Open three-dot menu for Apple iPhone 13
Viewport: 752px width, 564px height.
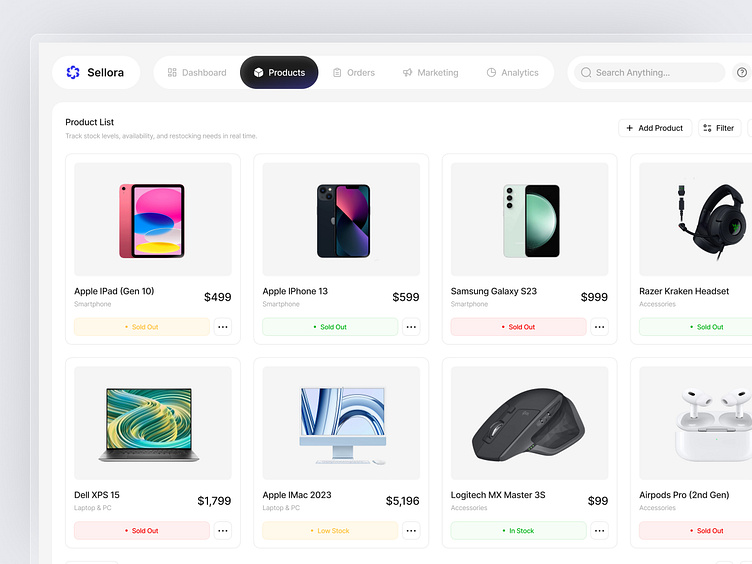point(411,327)
